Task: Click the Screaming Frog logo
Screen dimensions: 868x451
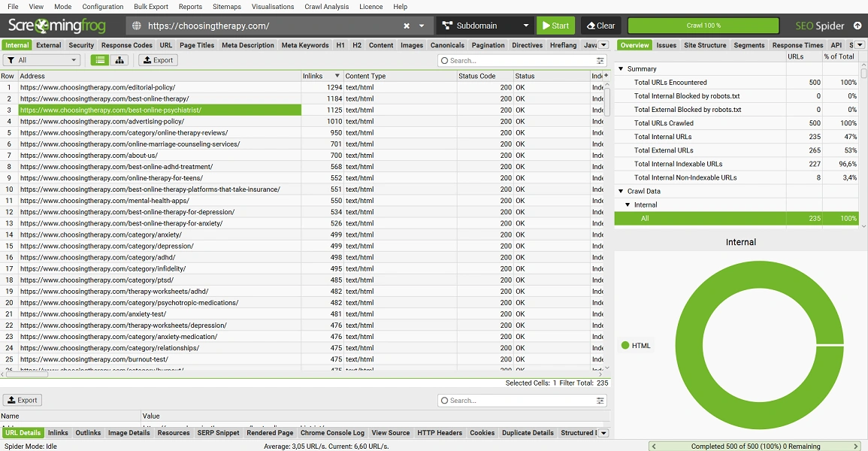Action: 57,26
